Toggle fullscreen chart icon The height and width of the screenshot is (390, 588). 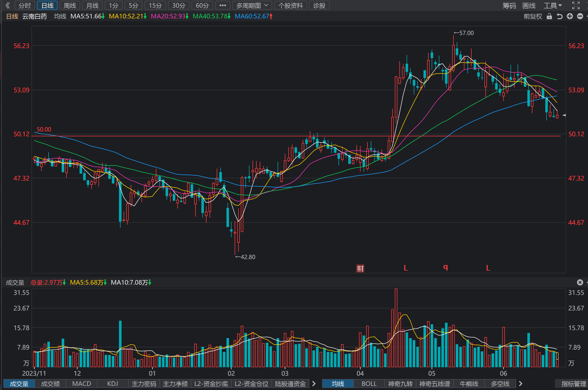[576, 5]
